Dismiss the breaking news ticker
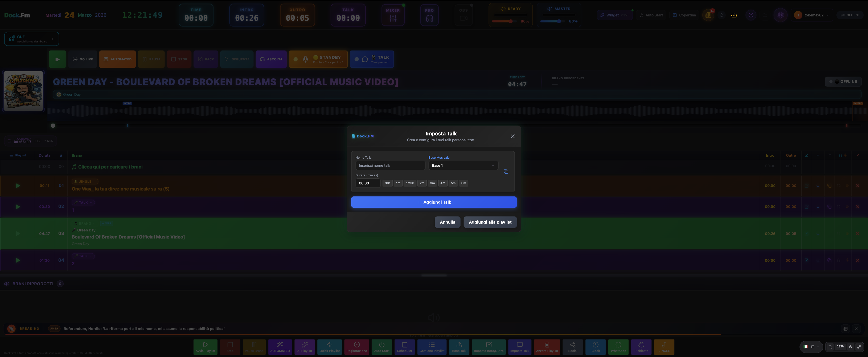Viewport: 868px width, 357px height. pos(856,329)
